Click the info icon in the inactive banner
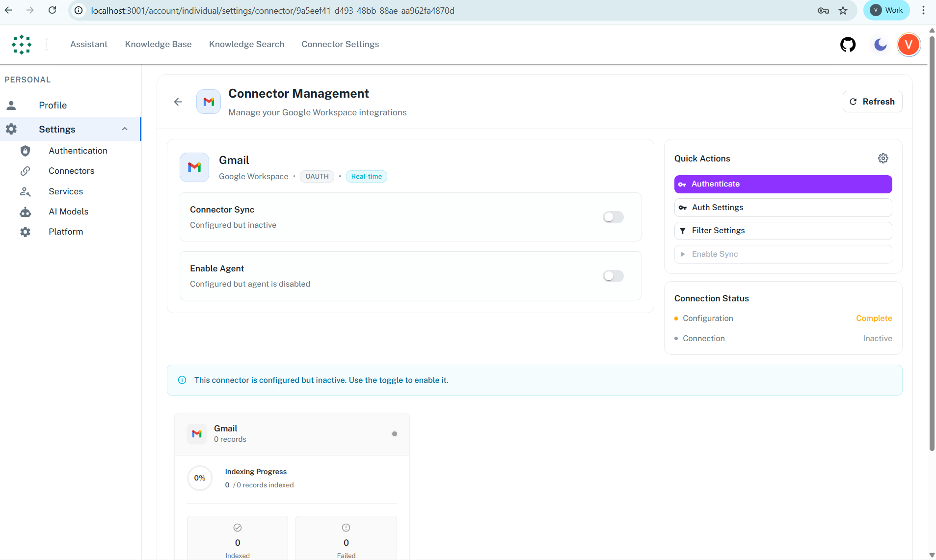This screenshot has width=936, height=560. coord(182,380)
